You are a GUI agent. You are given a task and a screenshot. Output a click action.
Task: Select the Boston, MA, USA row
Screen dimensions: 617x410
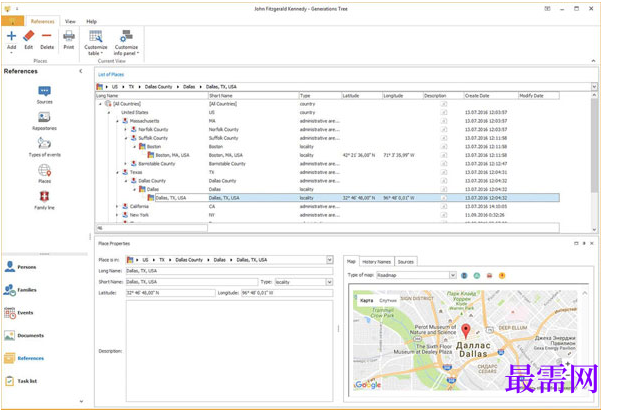pos(327,155)
